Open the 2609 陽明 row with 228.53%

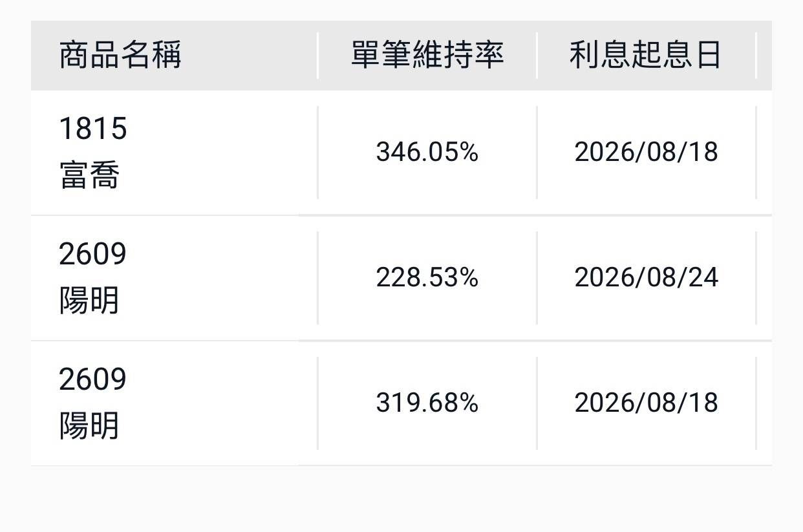401,278
